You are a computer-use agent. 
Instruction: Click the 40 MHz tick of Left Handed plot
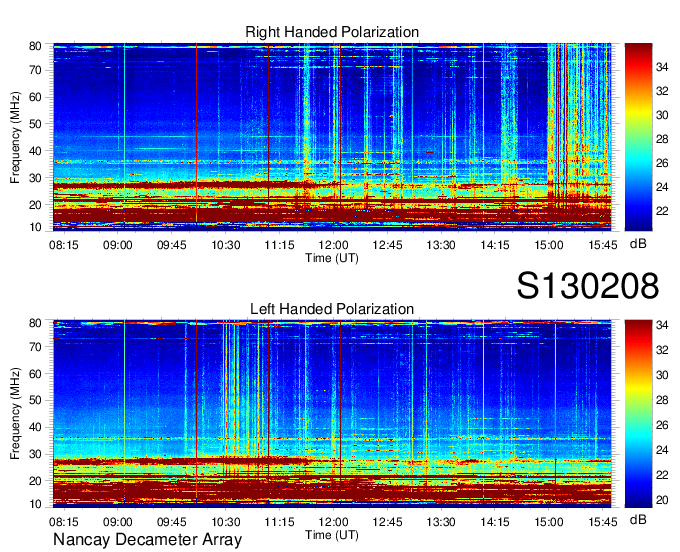click(x=35, y=428)
